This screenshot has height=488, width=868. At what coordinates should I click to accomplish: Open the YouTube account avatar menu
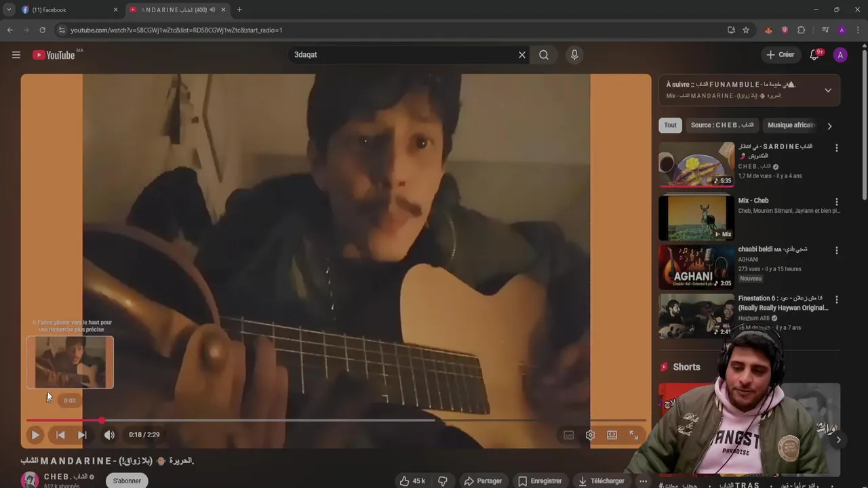tap(840, 55)
